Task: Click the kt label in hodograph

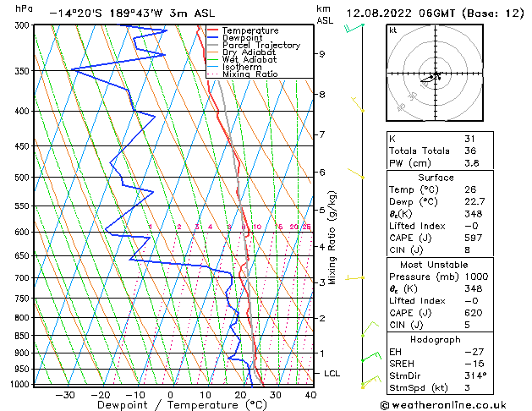Action: coord(393,30)
